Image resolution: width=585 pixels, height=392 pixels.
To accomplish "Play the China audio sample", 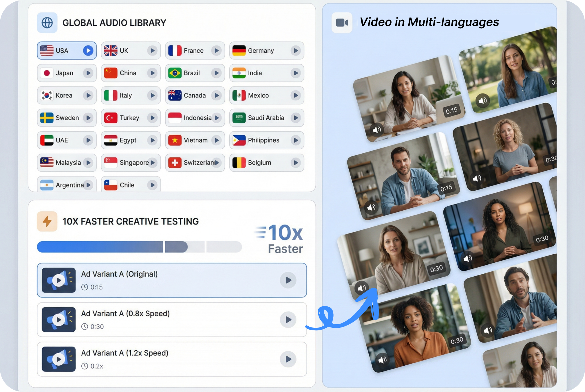I will [152, 73].
